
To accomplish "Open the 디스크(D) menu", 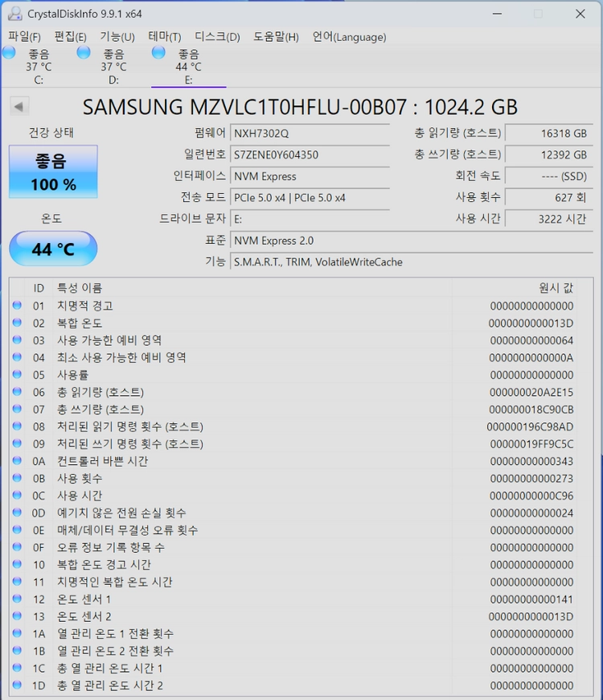I will tap(217, 36).
